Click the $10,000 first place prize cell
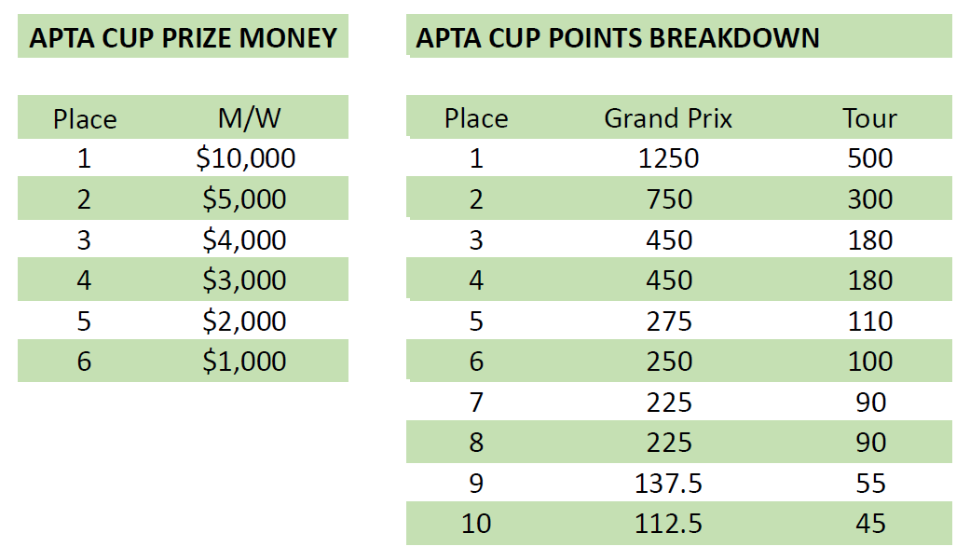The image size is (970, 560). (246, 158)
